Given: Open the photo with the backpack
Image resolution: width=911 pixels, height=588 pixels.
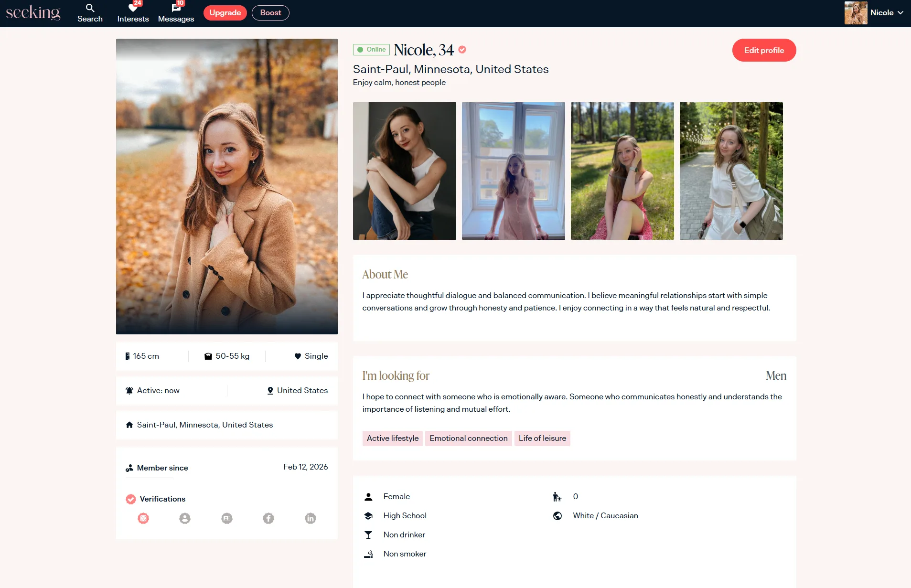Looking at the screenshot, I should [731, 171].
